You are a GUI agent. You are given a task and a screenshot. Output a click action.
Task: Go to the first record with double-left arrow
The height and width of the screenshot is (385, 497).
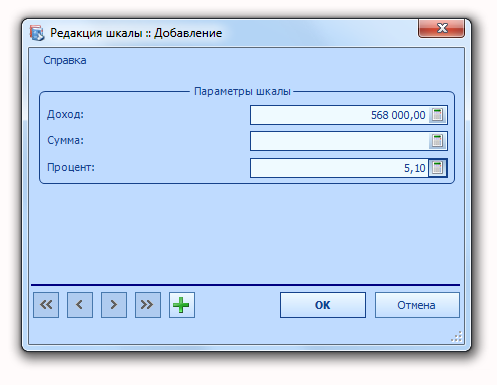click(46, 305)
